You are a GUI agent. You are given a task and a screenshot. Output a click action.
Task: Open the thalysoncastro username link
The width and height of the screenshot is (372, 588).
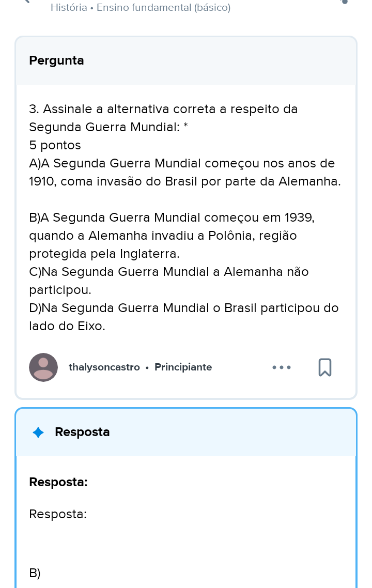(x=104, y=367)
